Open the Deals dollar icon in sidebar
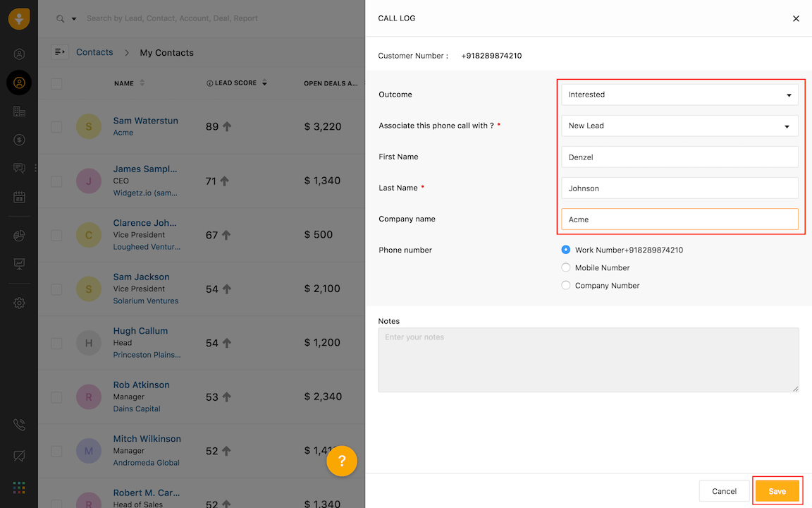The height and width of the screenshot is (508, 812). pyautogui.click(x=19, y=140)
